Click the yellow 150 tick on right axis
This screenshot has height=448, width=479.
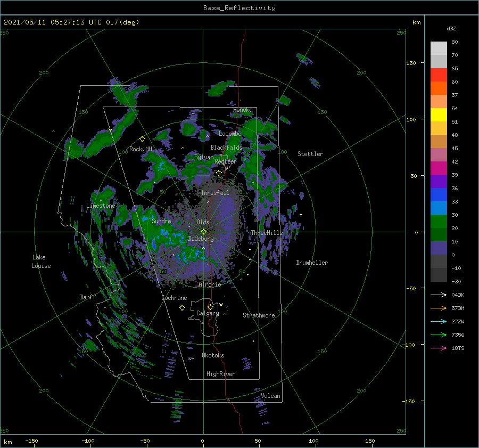click(x=411, y=63)
